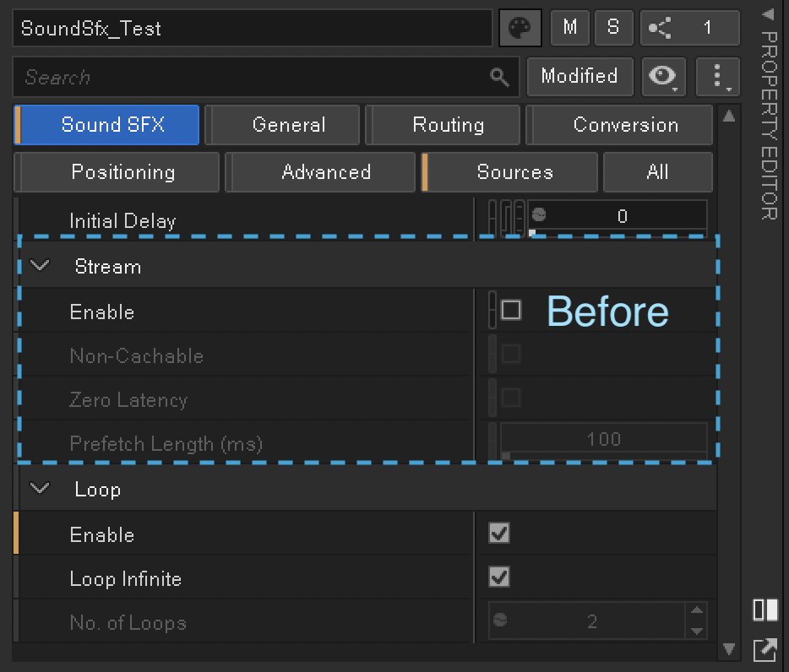
Task: Toggle the split-view panel icon
Action: [x=765, y=610]
